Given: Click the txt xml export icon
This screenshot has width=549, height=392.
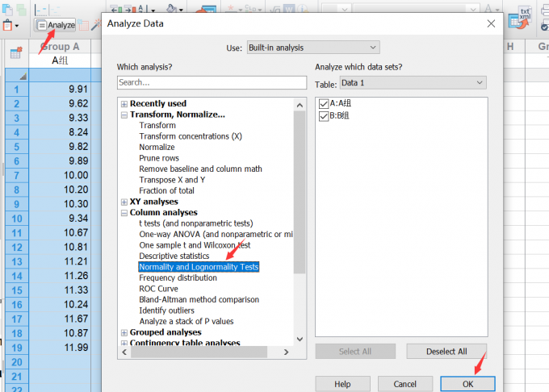Looking at the screenshot, I should [x=520, y=19].
